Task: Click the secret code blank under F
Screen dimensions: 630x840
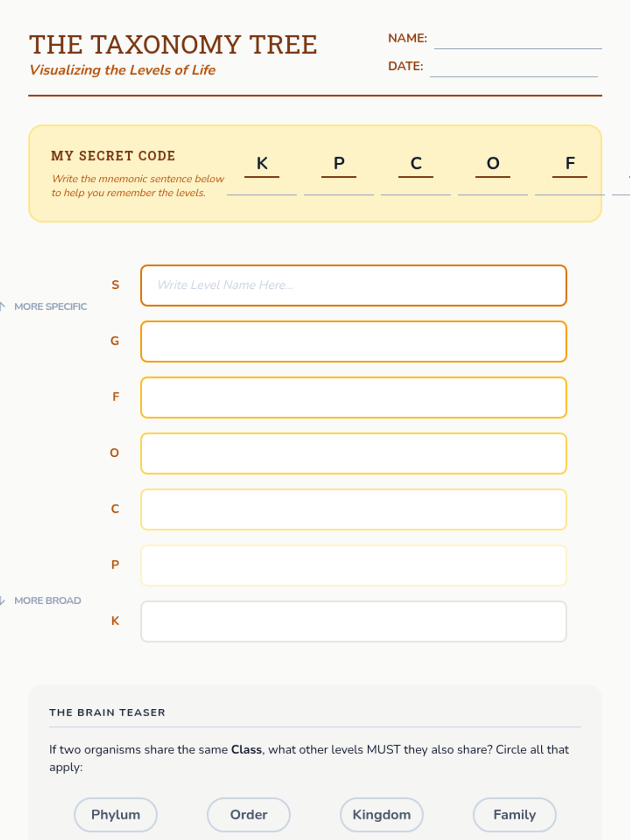Action: click(570, 189)
